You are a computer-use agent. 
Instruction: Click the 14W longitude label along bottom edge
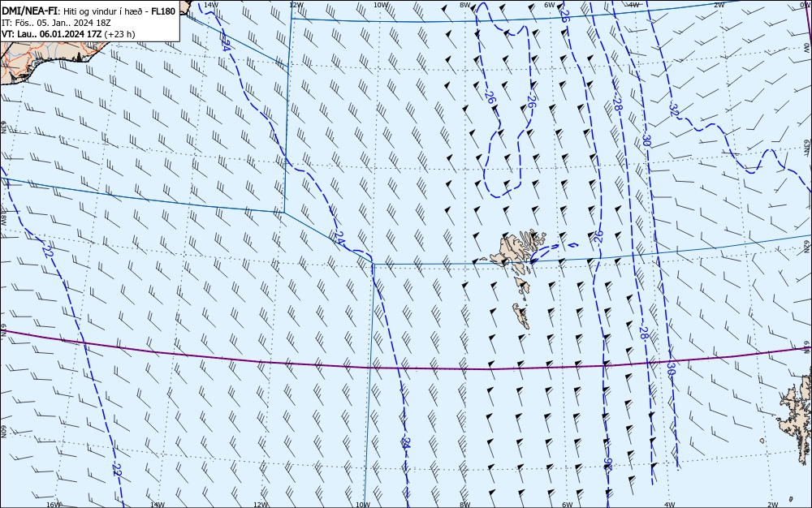pyautogui.click(x=157, y=505)
